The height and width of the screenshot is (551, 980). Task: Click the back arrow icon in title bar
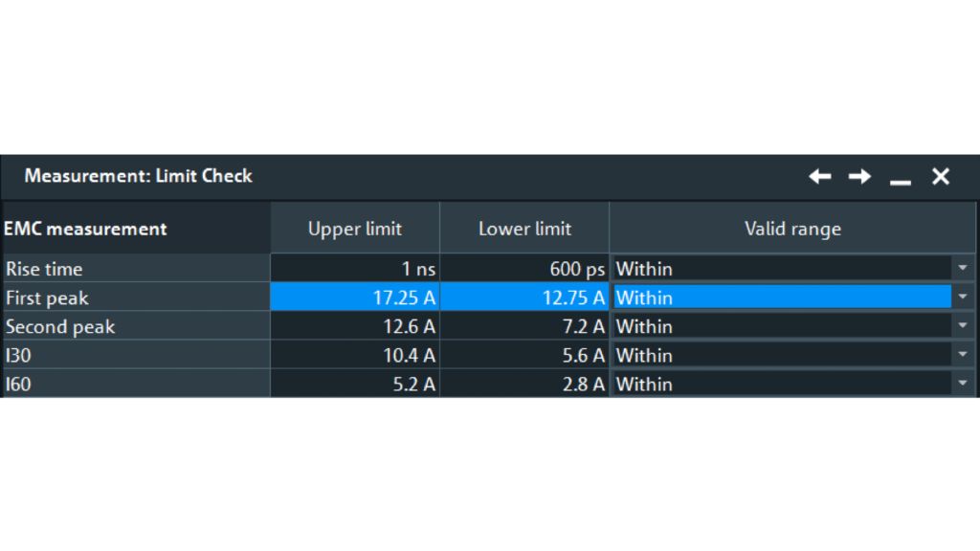point(819,176)
